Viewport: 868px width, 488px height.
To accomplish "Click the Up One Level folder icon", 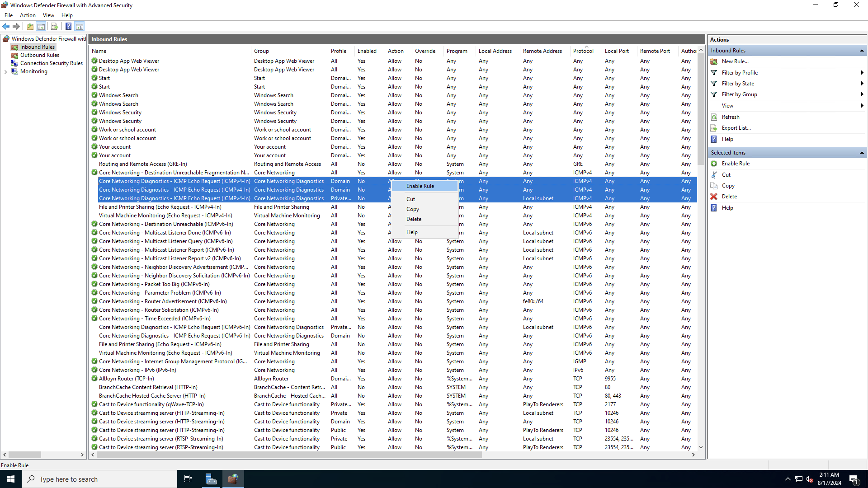I will point(30,27).
